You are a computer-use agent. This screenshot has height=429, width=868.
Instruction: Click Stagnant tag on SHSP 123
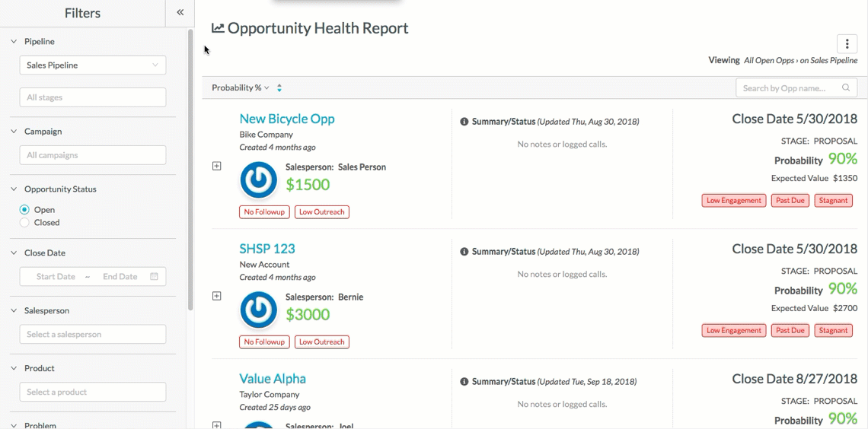tap(833, 331)
